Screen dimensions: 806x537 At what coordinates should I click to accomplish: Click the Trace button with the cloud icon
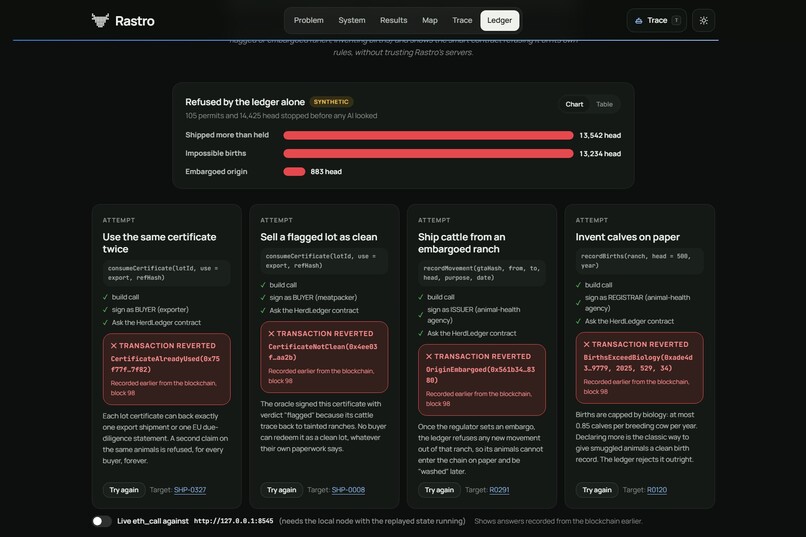[x=656, y=21]
